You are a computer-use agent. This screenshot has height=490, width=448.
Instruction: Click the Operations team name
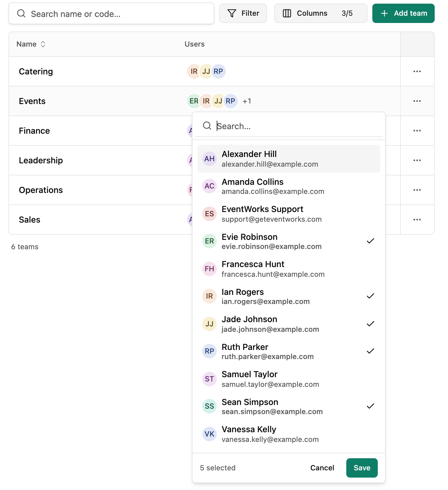(x=41, y=190)
